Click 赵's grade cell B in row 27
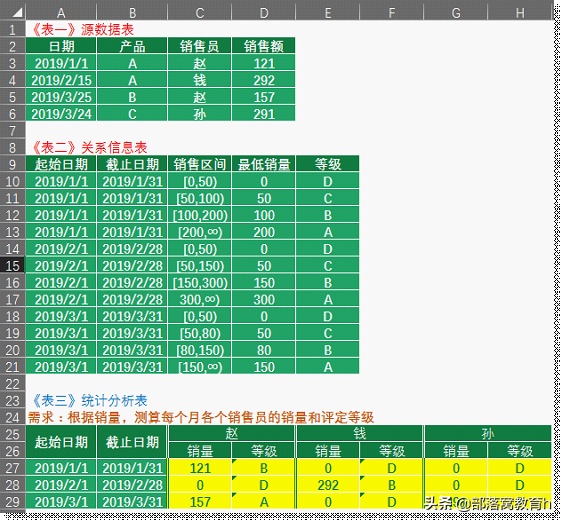This screenshot has width=565, height=524. pyautogui.click(x=264, y=468)
